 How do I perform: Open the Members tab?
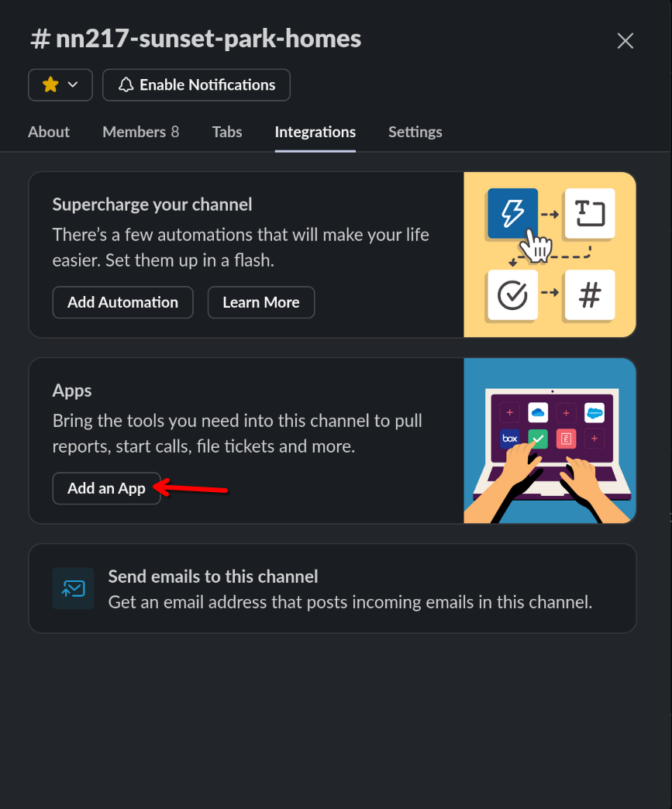point(140,132)
